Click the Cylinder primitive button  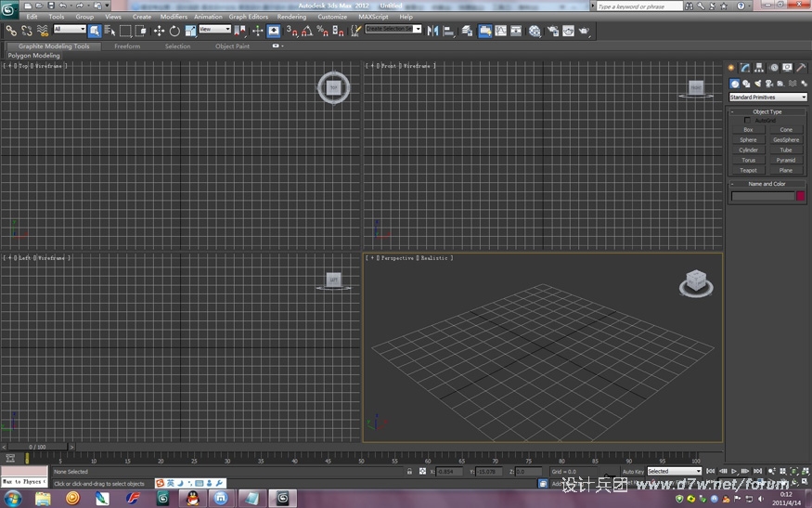pos(748,150)
